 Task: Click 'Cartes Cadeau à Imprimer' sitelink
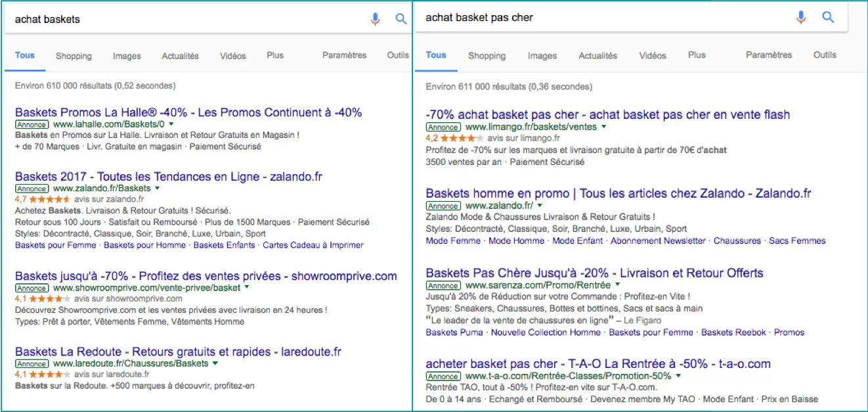[313, 245]
